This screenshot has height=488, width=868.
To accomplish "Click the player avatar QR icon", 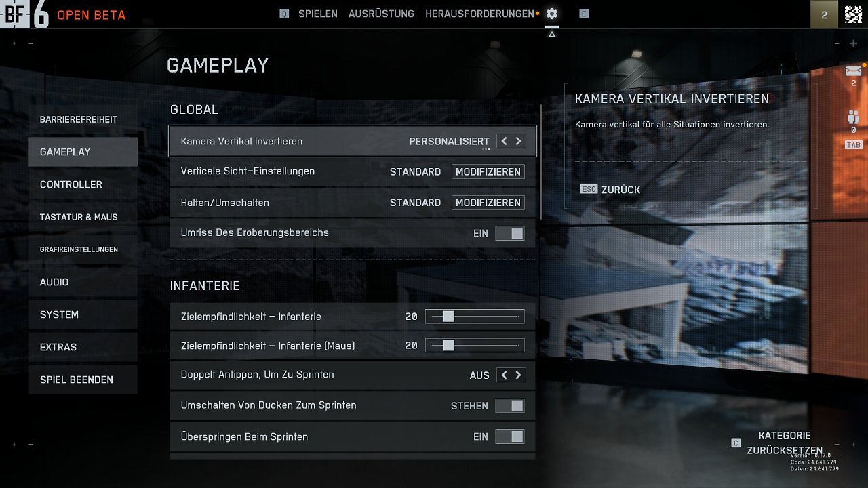I will click(x=853, y=14).
